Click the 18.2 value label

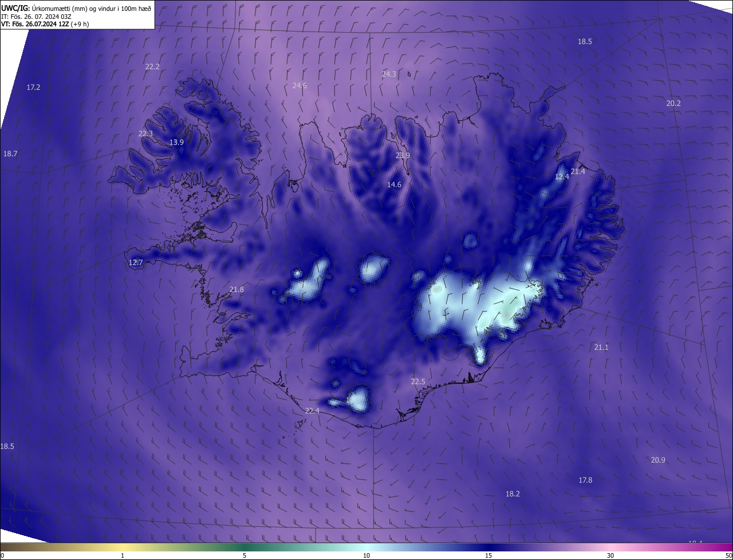point(513,494)
